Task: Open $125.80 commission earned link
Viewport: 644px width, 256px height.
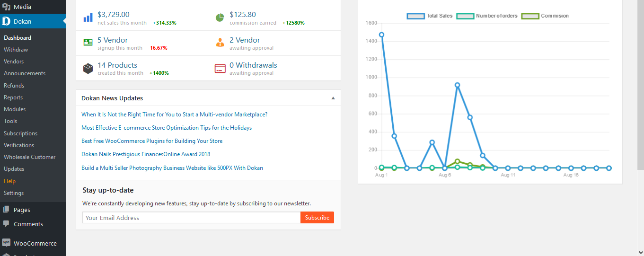Action: (243, 15)
